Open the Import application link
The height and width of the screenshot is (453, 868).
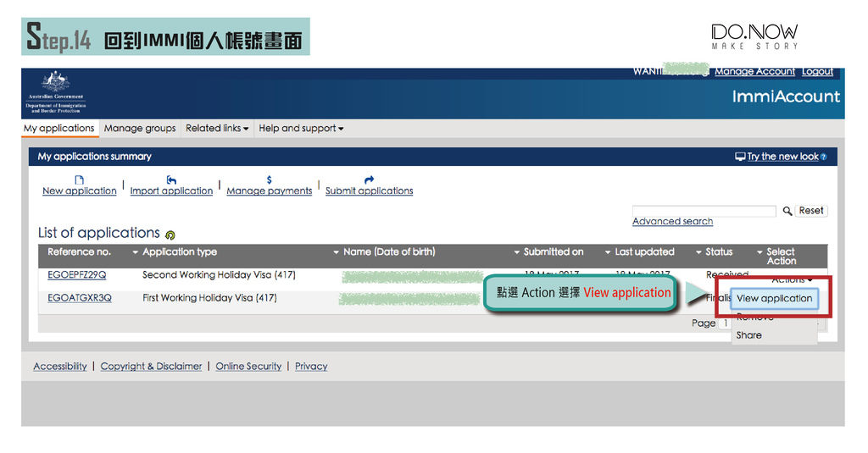pos(171,191)
